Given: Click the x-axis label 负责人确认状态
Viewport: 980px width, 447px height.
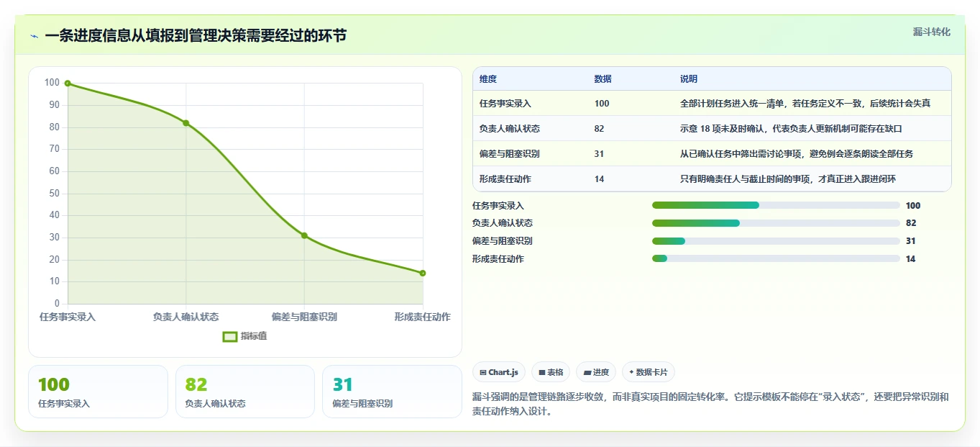Looking at the screenshot, I should point(186,317).
